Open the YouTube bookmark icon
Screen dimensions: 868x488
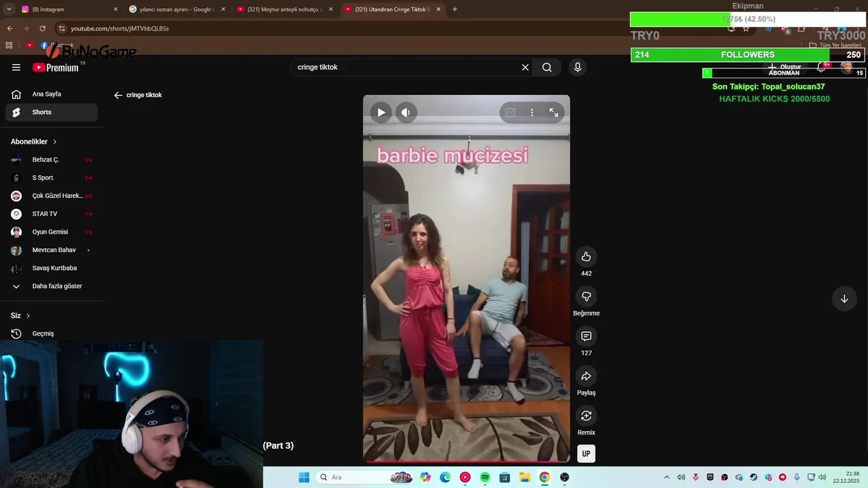(30, 45)
